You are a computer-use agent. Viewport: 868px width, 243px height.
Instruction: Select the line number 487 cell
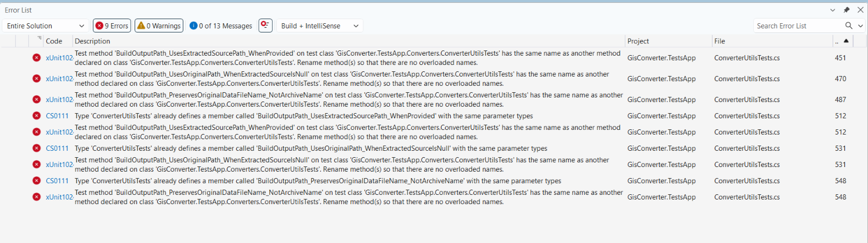(x=840, y=100)
